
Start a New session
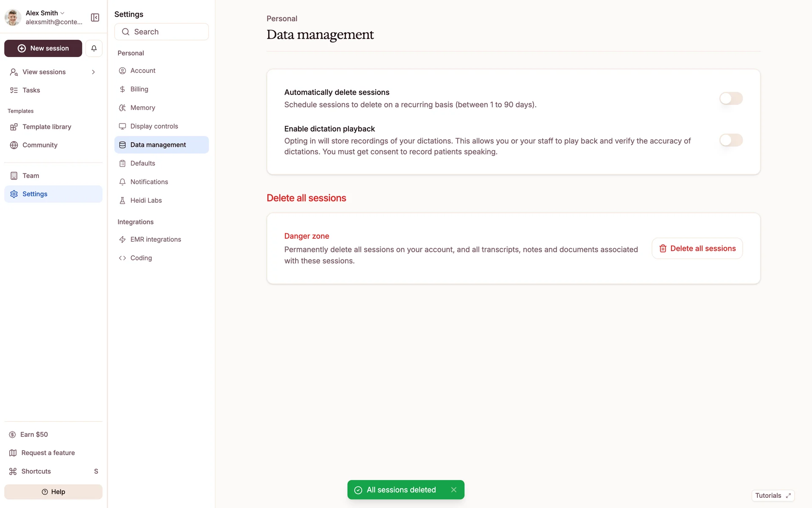click(43, 48)
